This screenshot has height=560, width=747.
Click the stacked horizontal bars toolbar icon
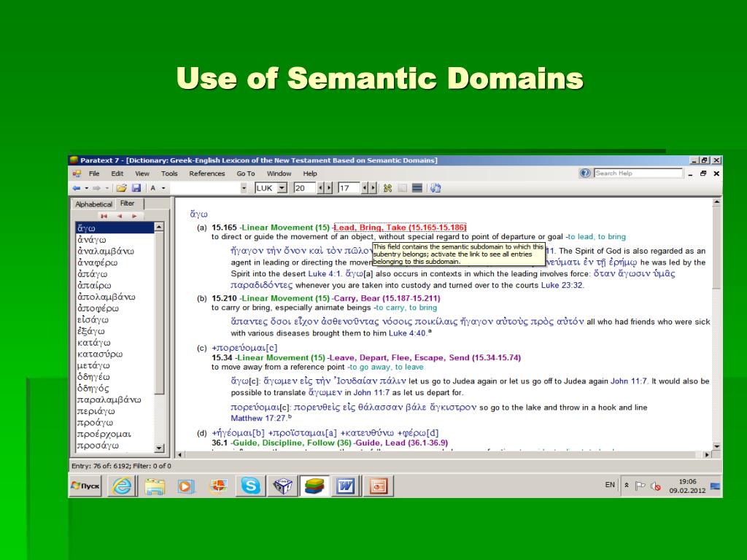tap(417, 188)
